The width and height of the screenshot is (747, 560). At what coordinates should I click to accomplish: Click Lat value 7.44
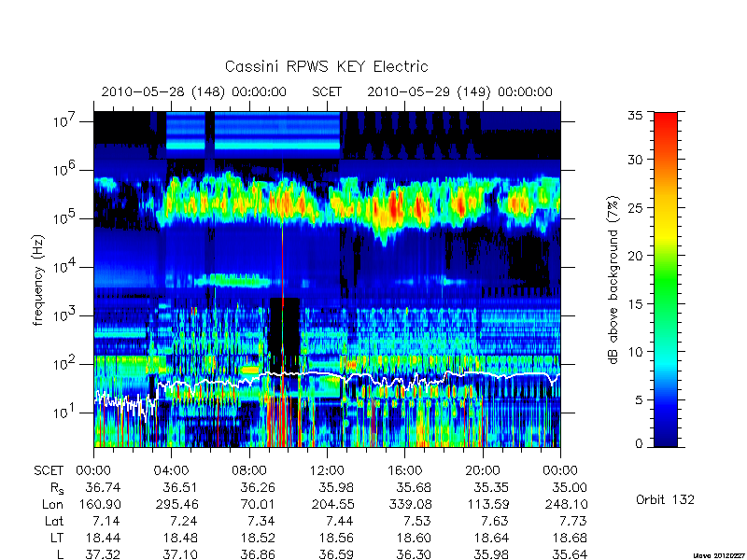point(339,521)
